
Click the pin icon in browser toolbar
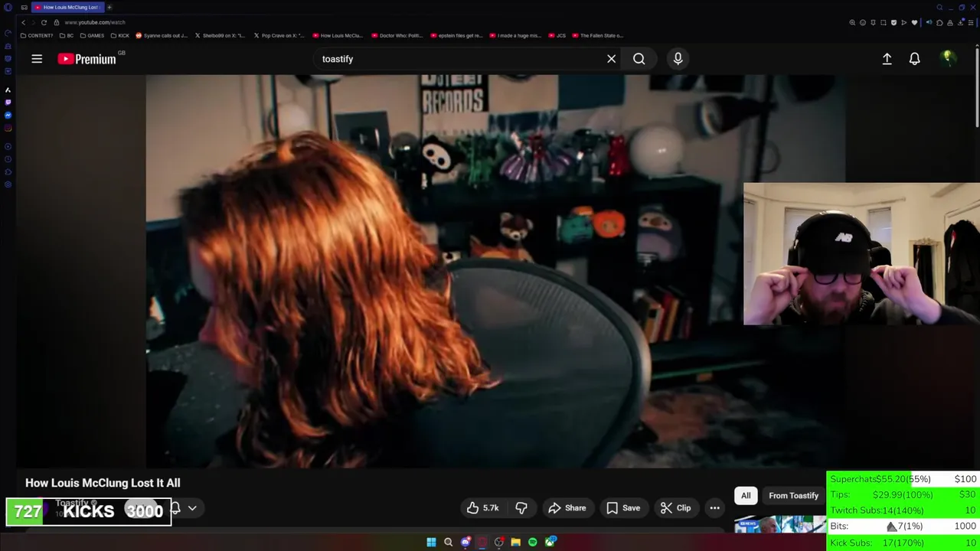(873, 22)
